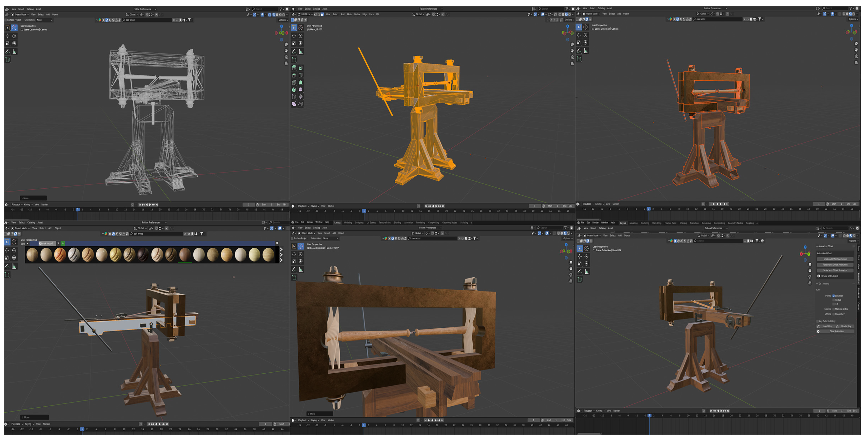Tick the Tilt checkbox in AnimAll

[x=834, y=304]
